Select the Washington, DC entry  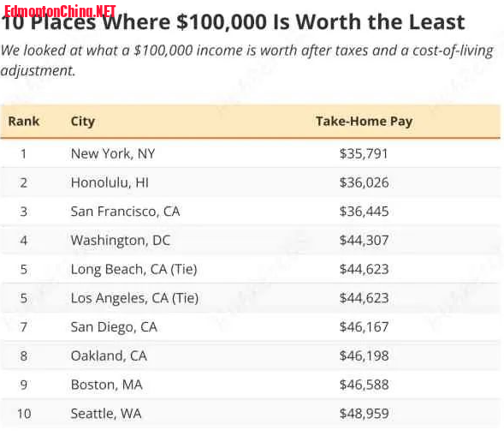(120, 241)
